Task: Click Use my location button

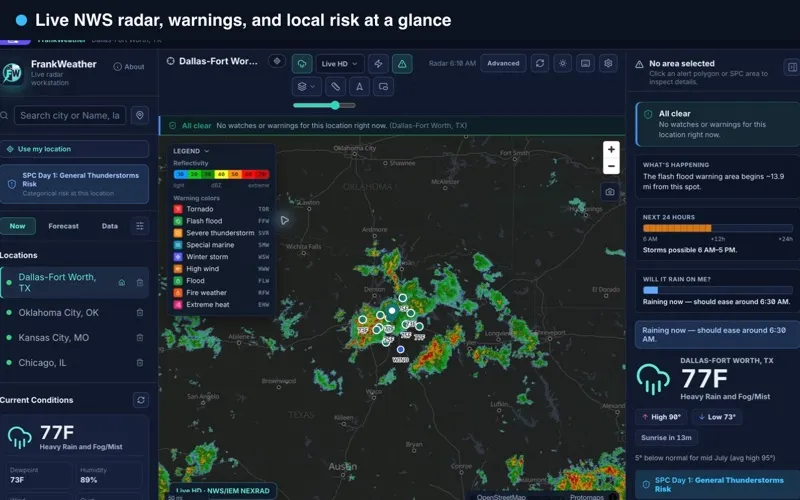Action: 74,149
